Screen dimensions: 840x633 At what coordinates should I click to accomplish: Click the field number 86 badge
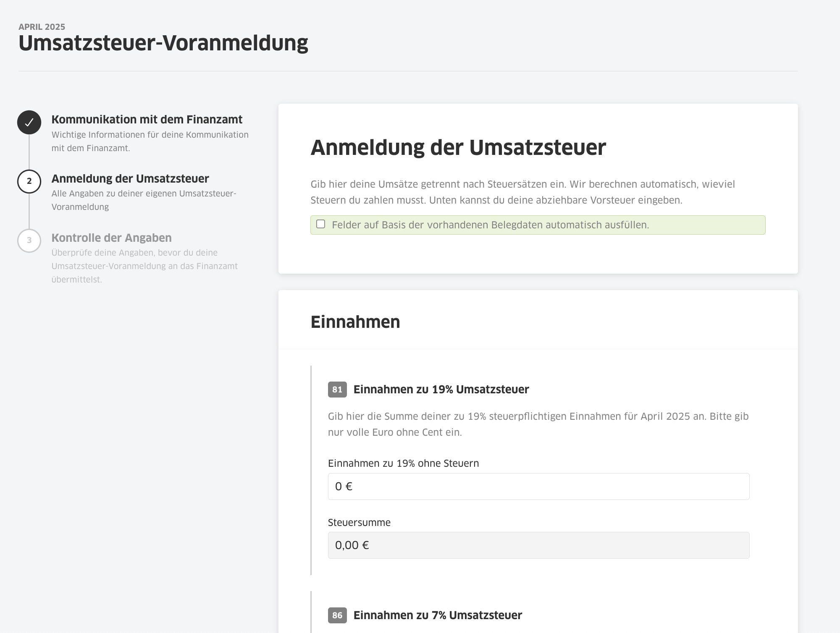[337, 615]
